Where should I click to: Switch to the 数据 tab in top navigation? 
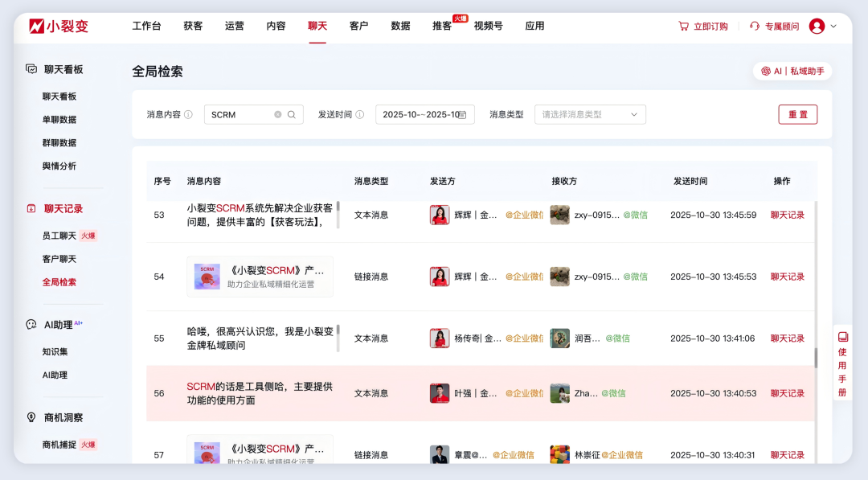coord(400,25)
